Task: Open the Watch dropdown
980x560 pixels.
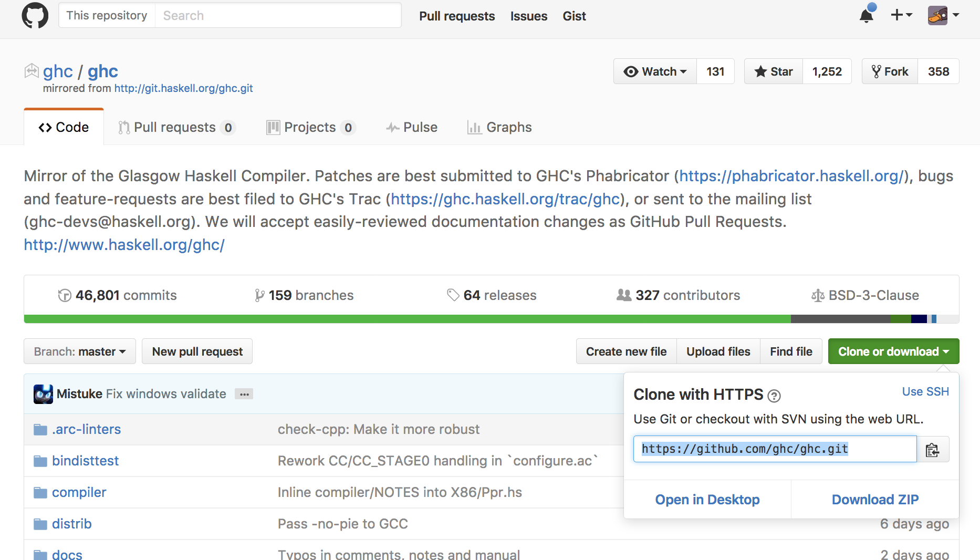Action: [x=655, y=71]
